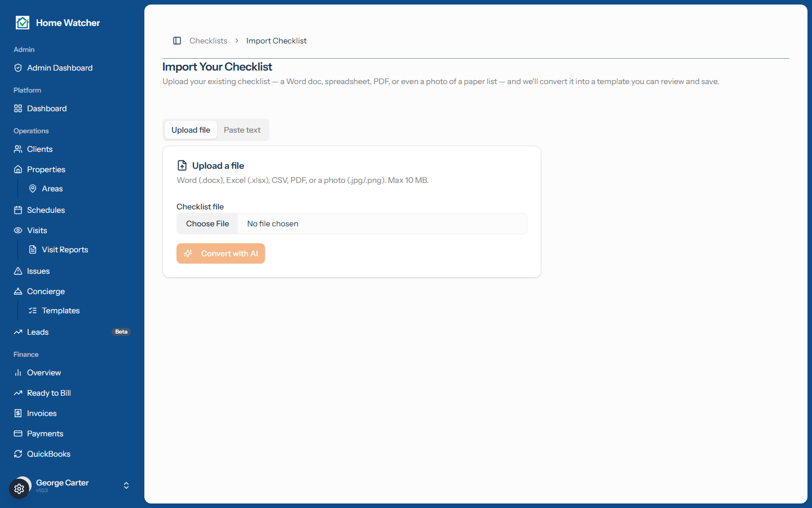This screenshot has width=812, height=508.
Task: Click the 'Import Your Checklist' heading
Action: point(217,67)
